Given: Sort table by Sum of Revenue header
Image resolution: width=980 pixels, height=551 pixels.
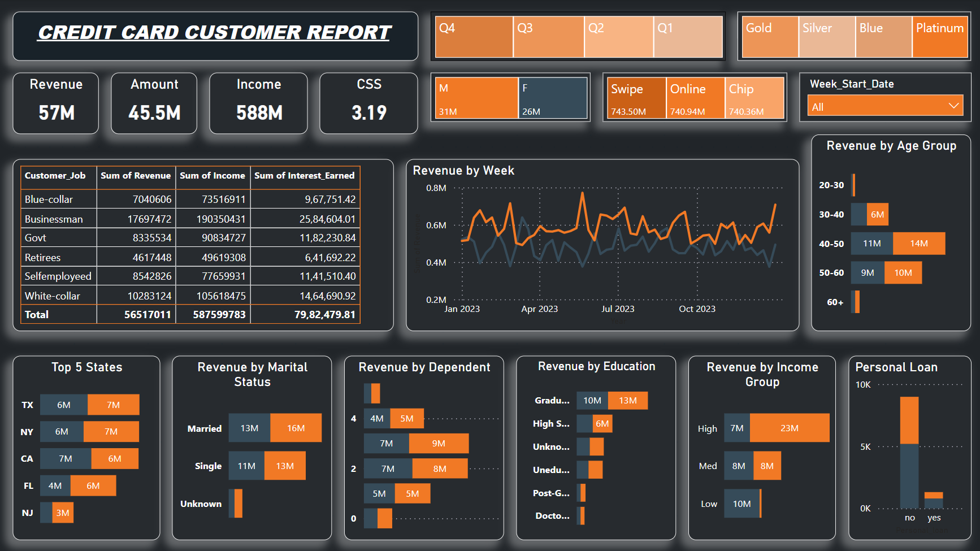Looking at the screenshot, I should [x=136, y=176].
